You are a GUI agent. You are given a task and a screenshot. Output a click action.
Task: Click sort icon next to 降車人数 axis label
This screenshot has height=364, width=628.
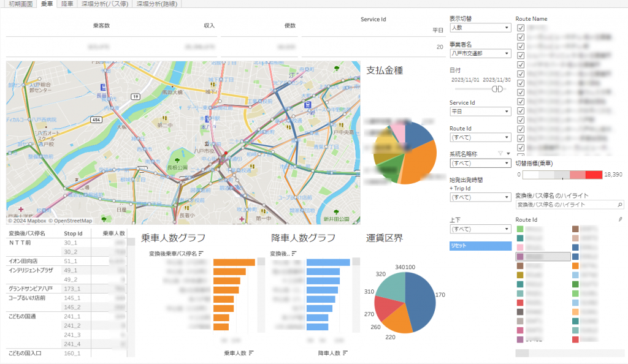[345, 353]
